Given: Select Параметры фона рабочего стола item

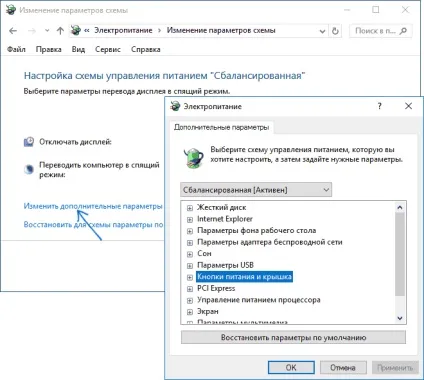Looking at the screenshot, I should point(257,230).
